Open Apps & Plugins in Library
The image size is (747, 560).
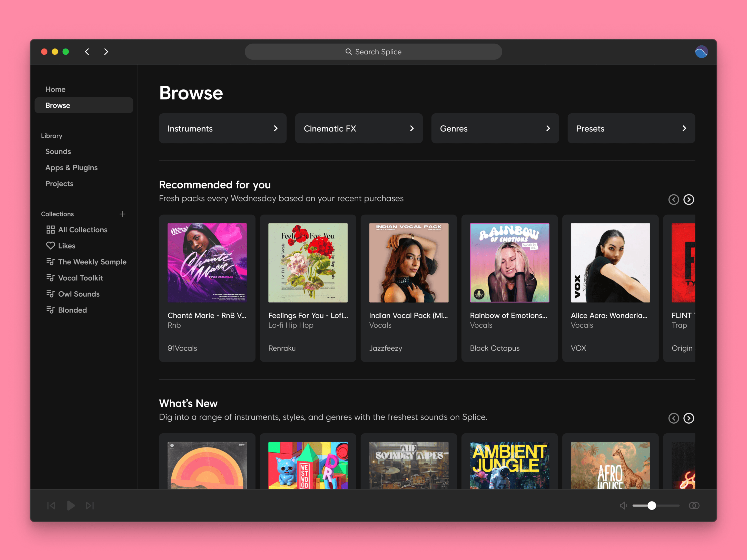click(x=71, y=167)
